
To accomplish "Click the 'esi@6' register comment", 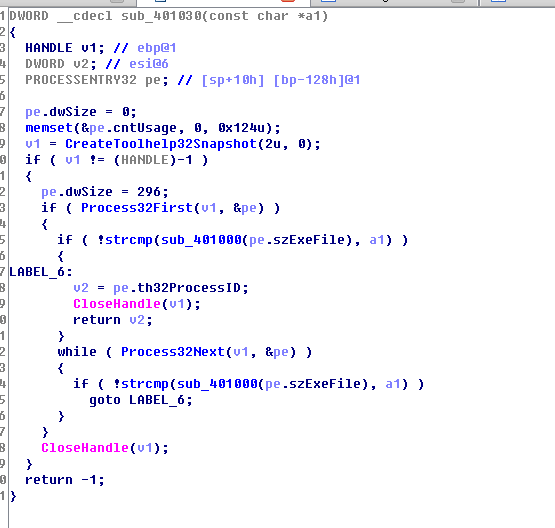I will (x=149, y=64).
